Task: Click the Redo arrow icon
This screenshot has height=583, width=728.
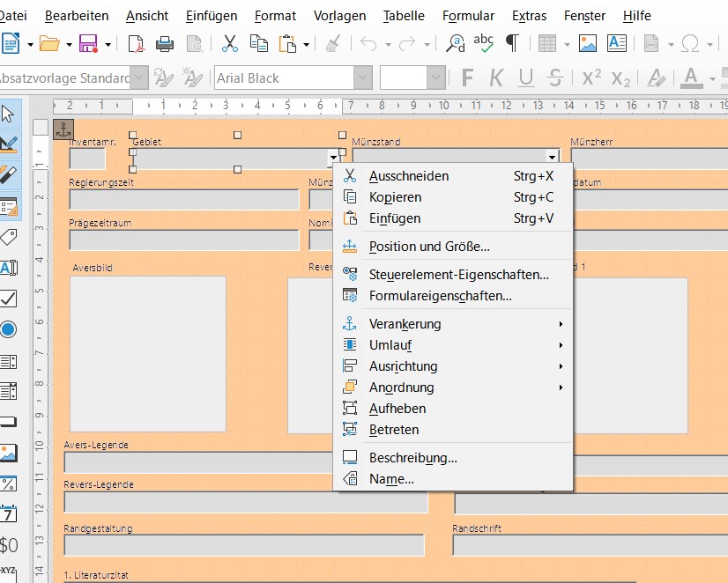Action: click(x=407, y=44)
